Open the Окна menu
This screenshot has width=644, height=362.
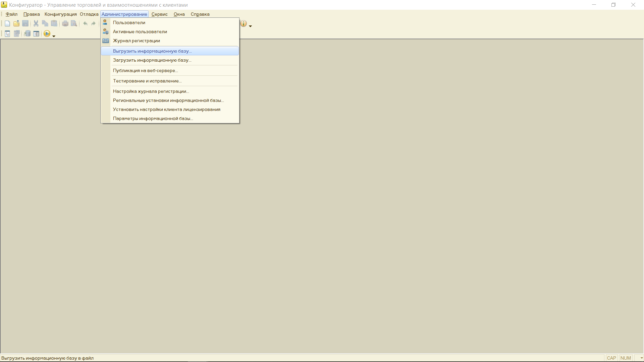[179, 14]
